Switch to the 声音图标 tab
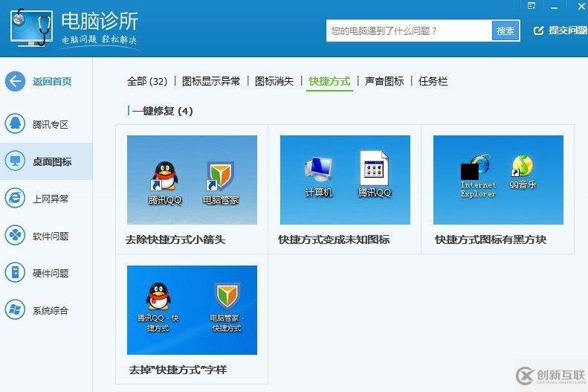Viewport: 588px width, 392px height. pos(384,81)
